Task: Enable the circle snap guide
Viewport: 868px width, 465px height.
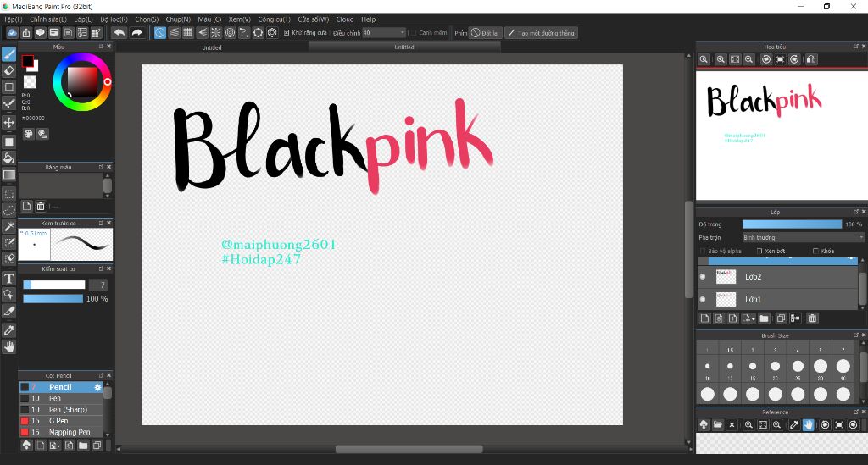Action: coord(230,33)
